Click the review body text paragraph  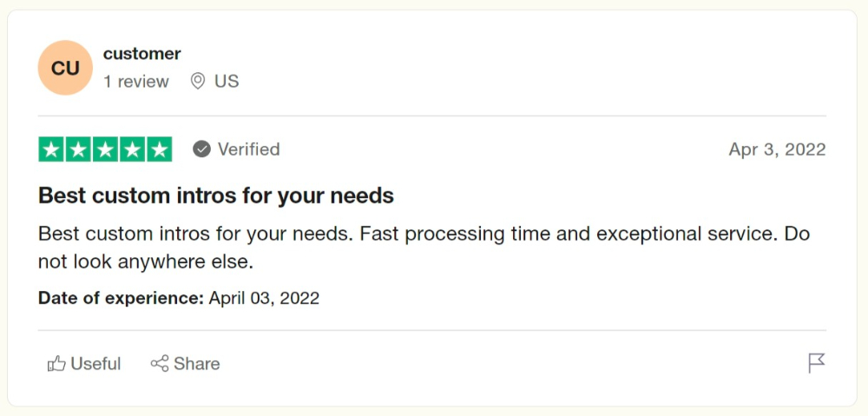pos(424,248)
